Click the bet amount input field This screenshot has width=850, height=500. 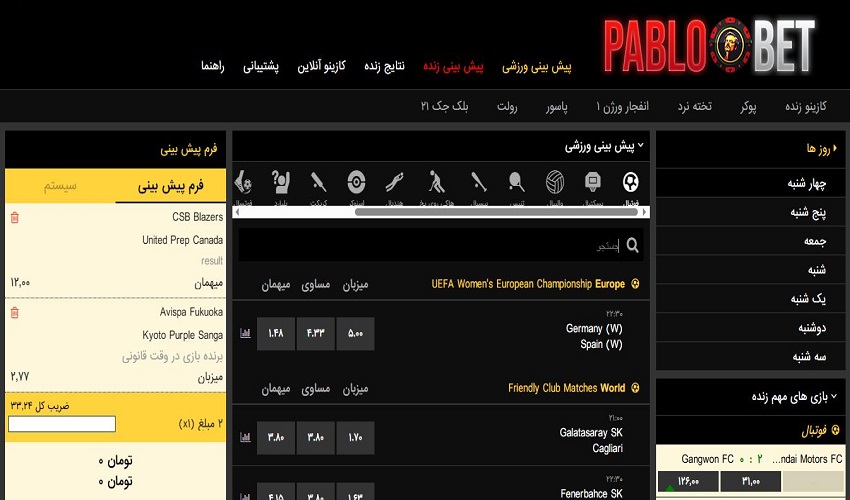62,424
